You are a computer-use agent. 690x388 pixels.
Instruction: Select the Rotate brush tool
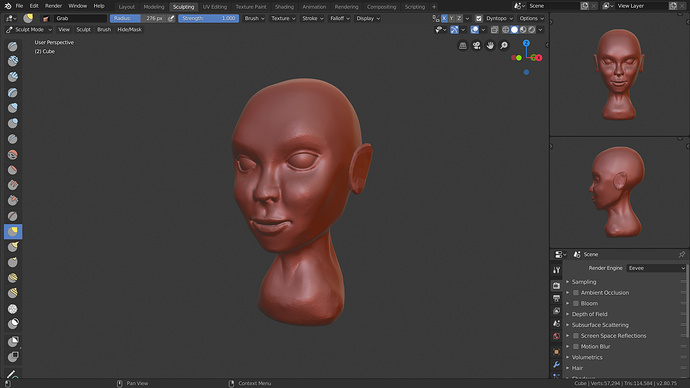(13, 293)
